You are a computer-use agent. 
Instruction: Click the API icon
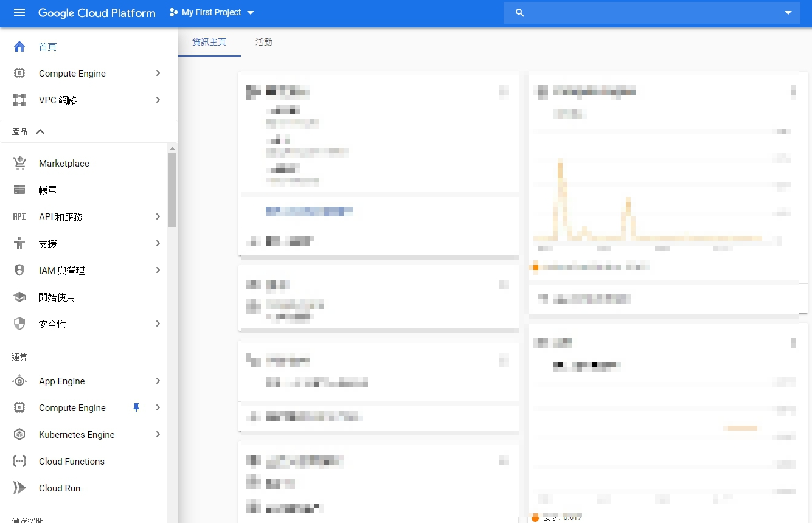pos(19,217)
